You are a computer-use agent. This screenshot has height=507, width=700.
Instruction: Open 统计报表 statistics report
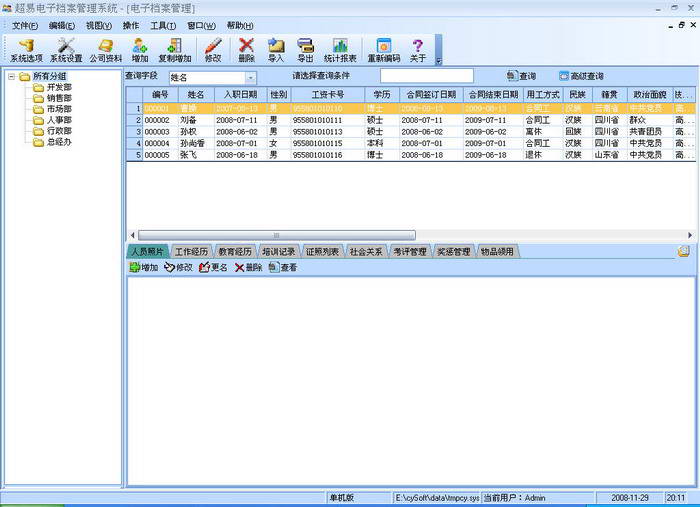coord(340,50)
